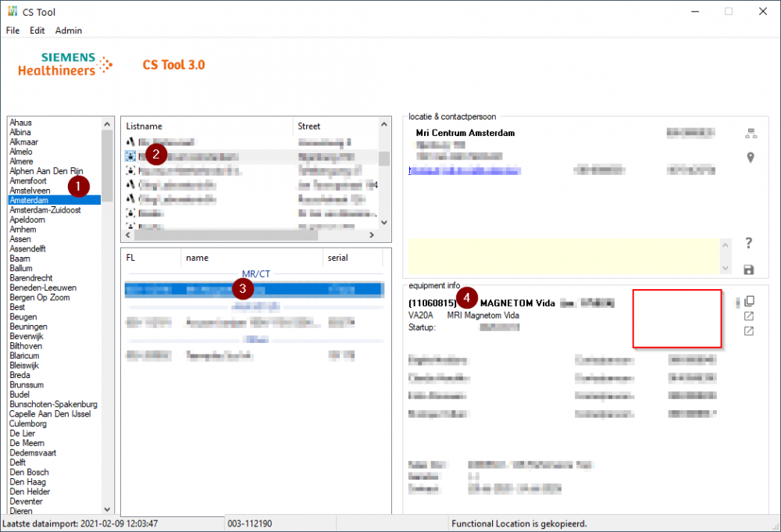
Task: Click the Laatste dataimport status bar text
Action: pos(80,523)
